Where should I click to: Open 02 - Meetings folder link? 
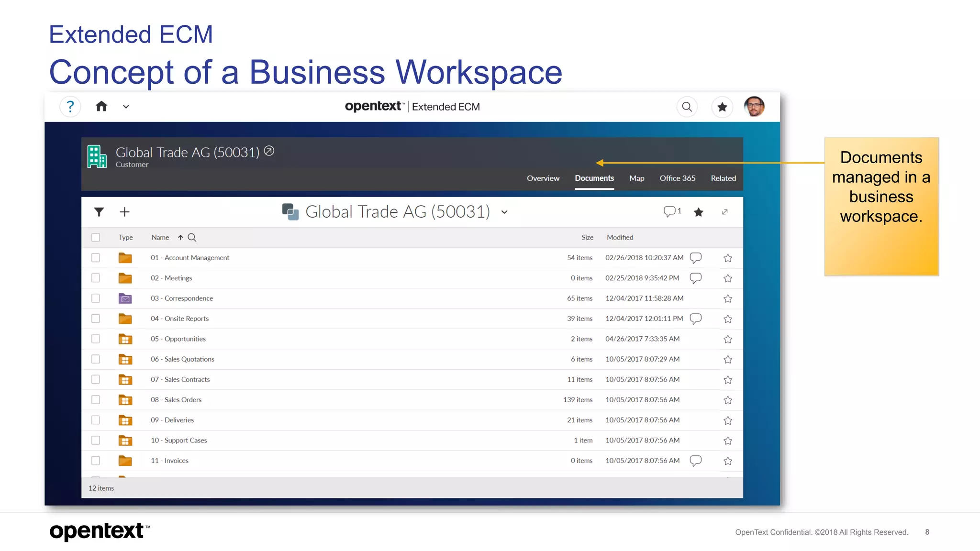(x=171, y=278)
